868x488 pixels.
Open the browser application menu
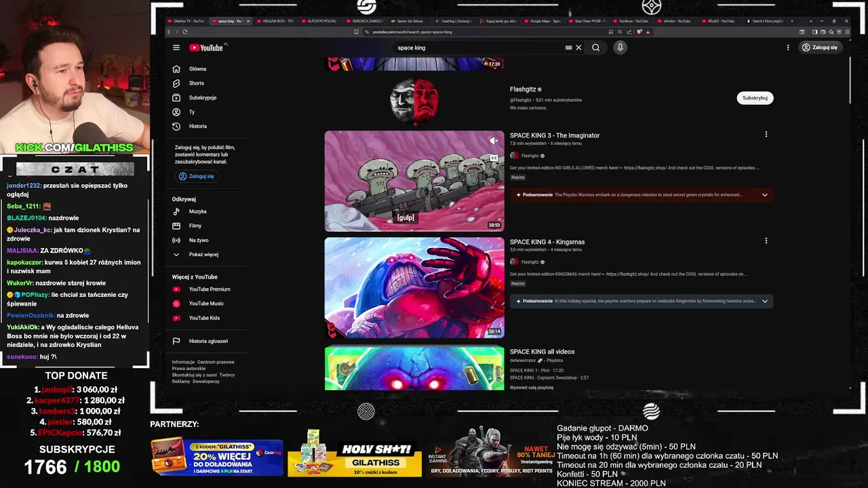(x=847, y=32)
